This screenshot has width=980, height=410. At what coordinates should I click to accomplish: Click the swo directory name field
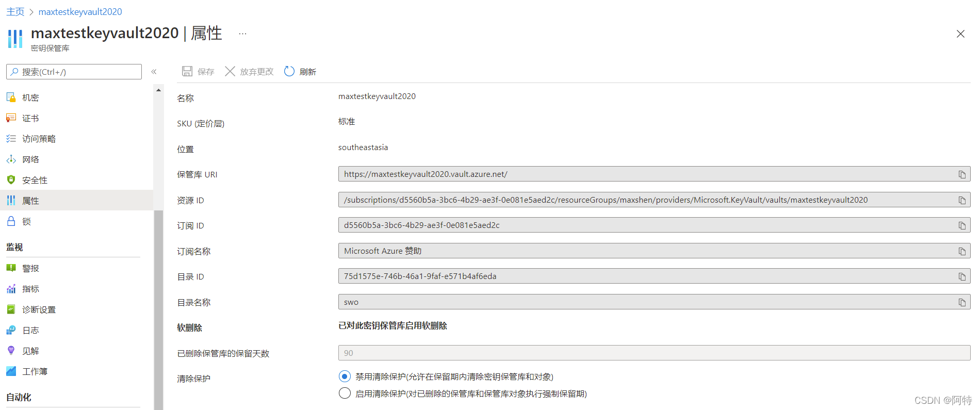[654, 302]
